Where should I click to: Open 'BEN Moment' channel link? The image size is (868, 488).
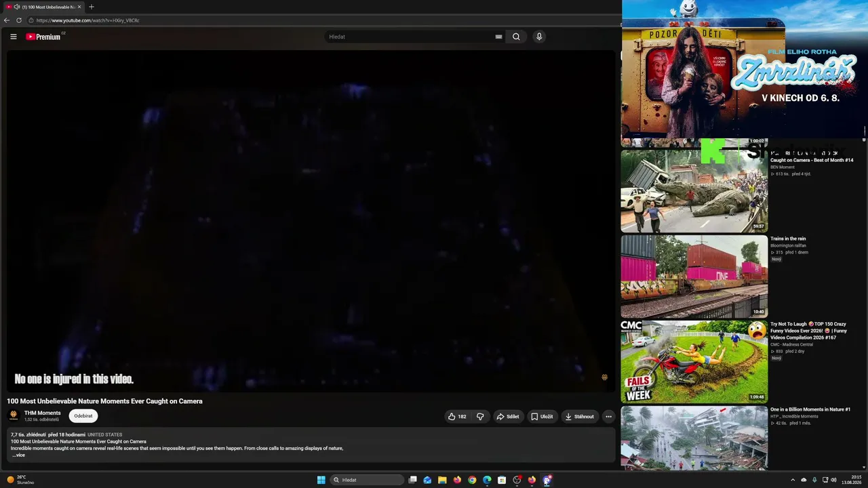pos(783,167)
